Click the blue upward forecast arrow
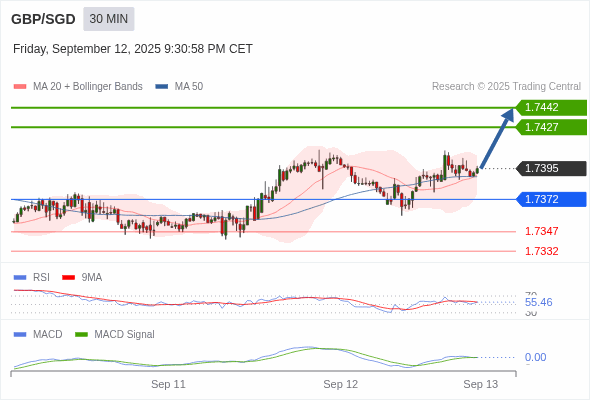Image resolution: width=590 pixels, height=400 pixels. point(497,138)
